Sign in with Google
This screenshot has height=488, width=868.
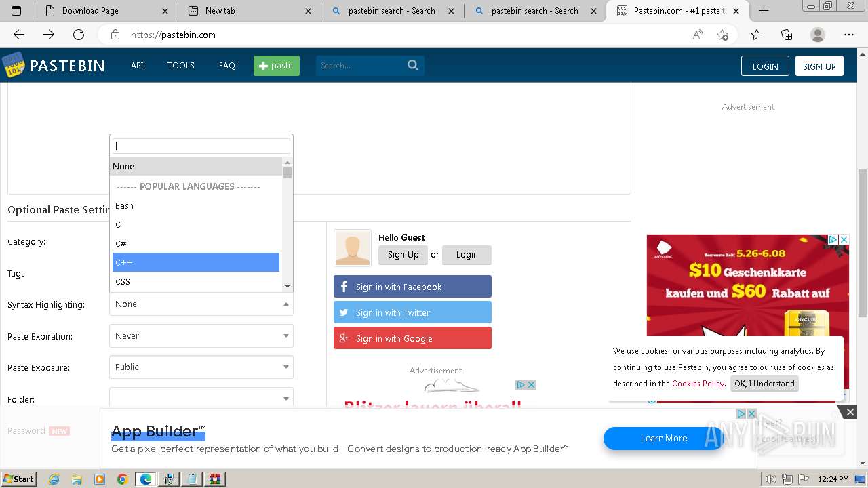(x=412, y=338)
